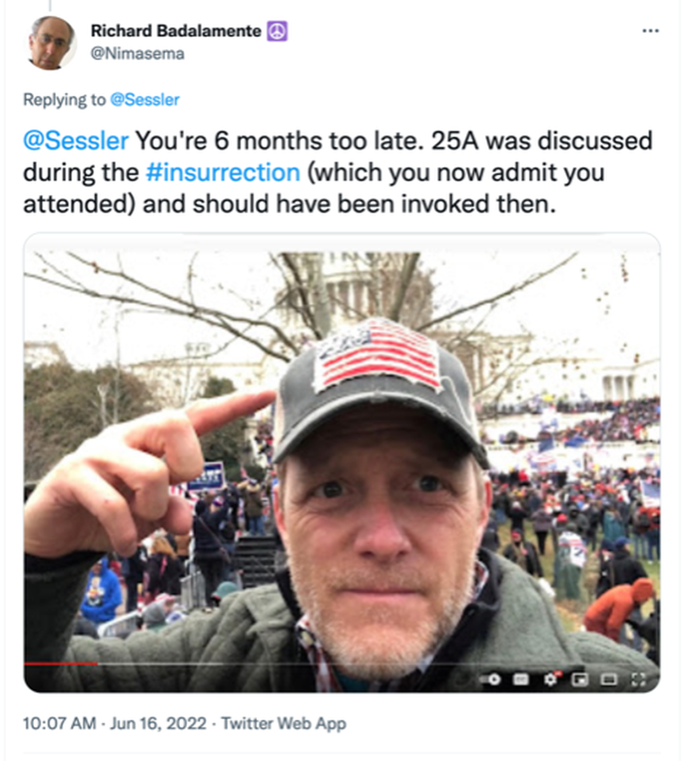The width and height of the screenshot is (700, 761).
Task: Click the tweet author's profile picture
Action: (52, 42)
